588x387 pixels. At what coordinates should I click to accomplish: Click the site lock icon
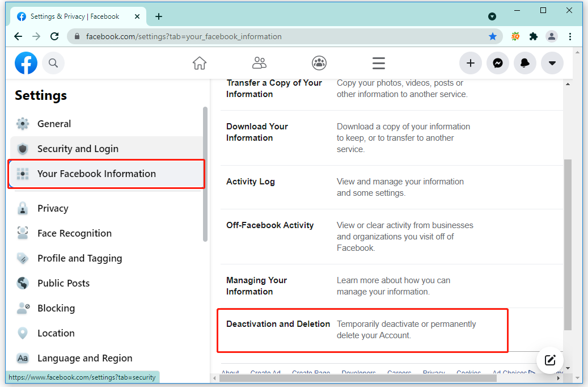pyautogui.click(x=77, y=36)
